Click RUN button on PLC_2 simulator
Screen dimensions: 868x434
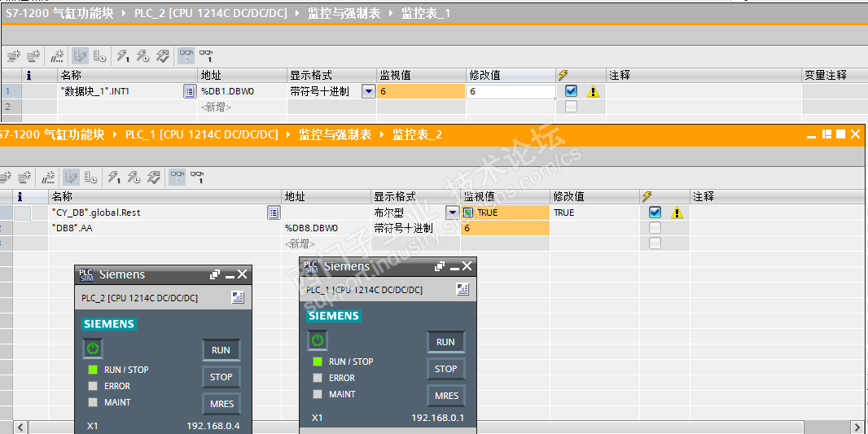coord(221,350)
